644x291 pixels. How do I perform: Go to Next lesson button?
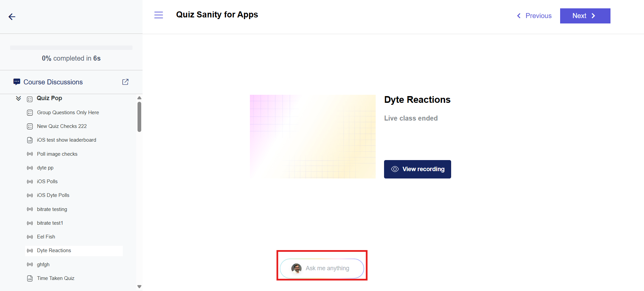(x=585, y=16)
